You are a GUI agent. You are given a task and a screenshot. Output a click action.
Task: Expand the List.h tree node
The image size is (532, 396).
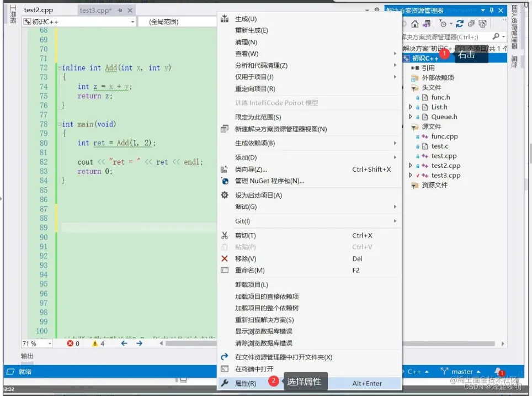[x=411, y=107]
